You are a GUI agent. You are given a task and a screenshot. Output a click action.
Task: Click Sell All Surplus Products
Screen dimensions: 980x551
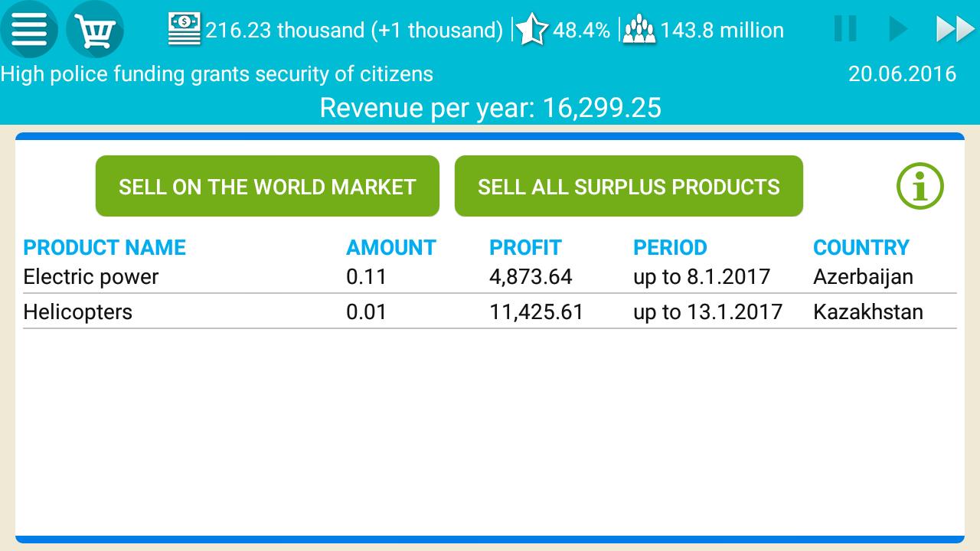(629, 187)
